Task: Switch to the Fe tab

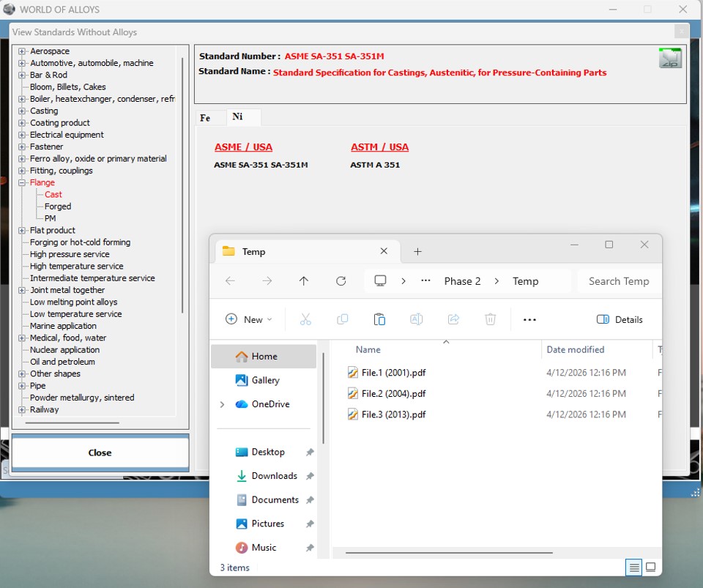Action: 205,118
